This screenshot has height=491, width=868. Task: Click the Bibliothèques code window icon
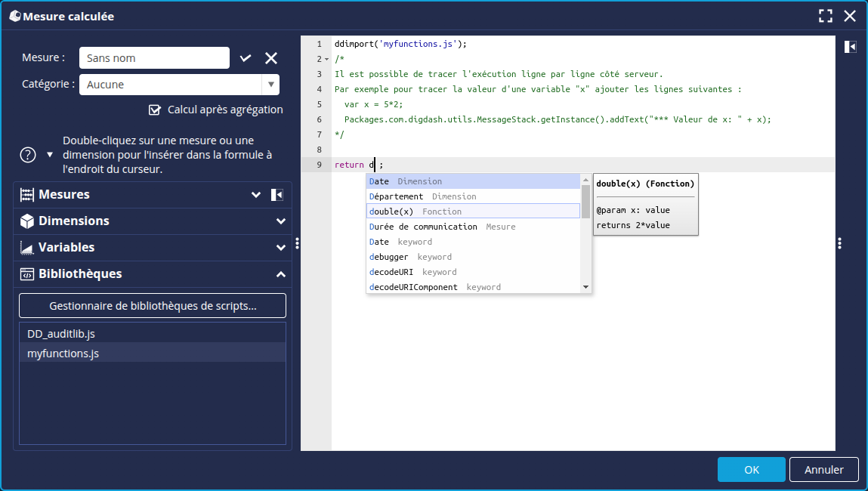click(26, 274)
